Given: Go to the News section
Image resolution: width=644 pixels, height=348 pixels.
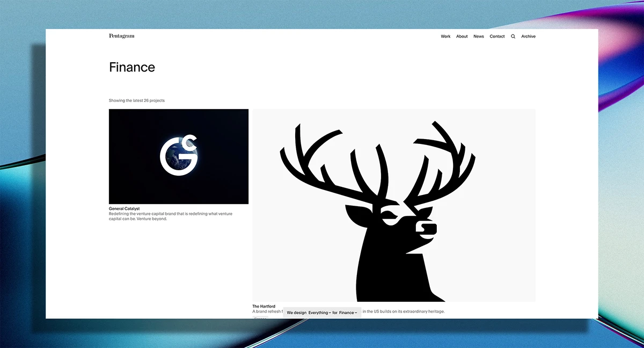Looking at the screenshot, I should [479, 37].
